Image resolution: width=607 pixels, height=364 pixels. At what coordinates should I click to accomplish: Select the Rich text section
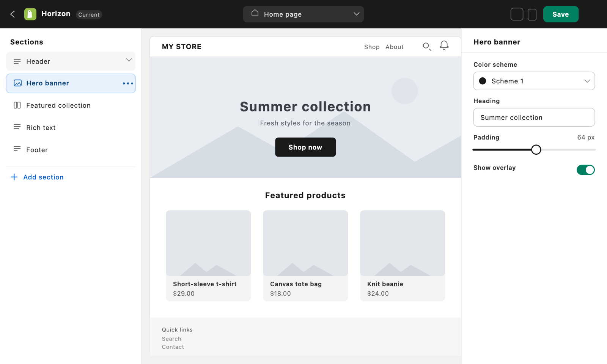pos(71,128)
